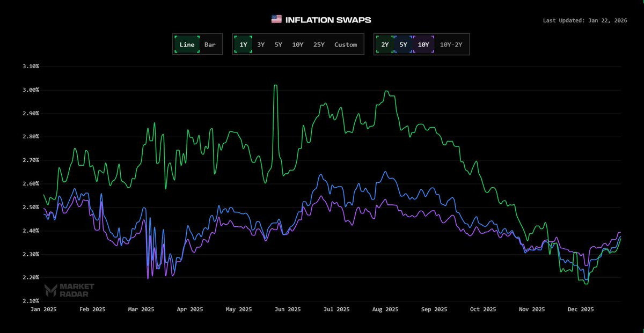Click the INFLATION SWAPS title
Image resolution: width=644 pixels, height=333 pixels.
328,20
